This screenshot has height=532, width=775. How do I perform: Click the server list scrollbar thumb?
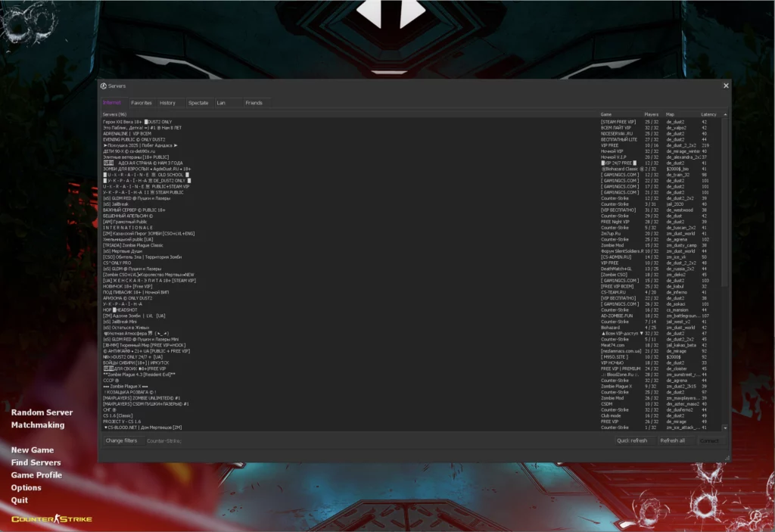(725, 202)
